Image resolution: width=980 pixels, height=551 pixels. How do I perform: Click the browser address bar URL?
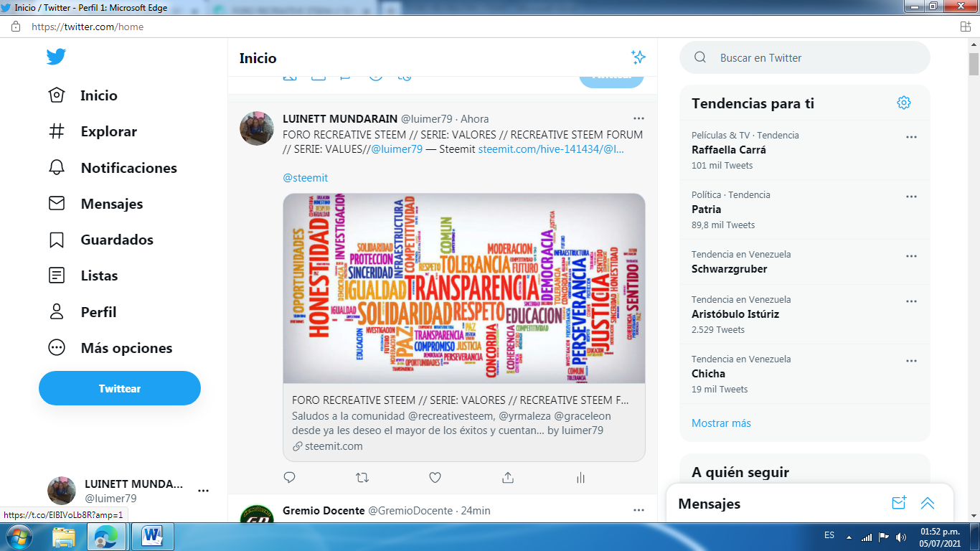(x=88, y=27)
